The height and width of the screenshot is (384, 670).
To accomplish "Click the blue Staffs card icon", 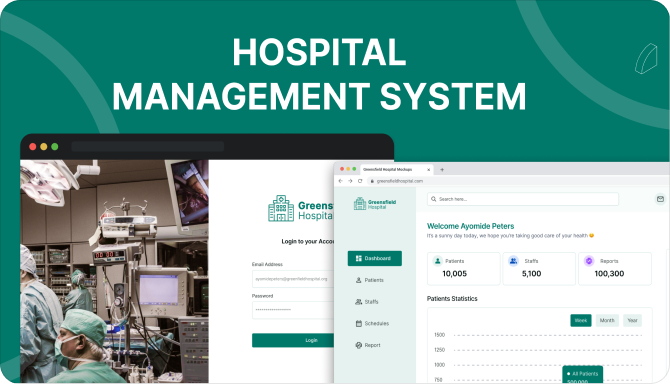I will click(513, 261).
